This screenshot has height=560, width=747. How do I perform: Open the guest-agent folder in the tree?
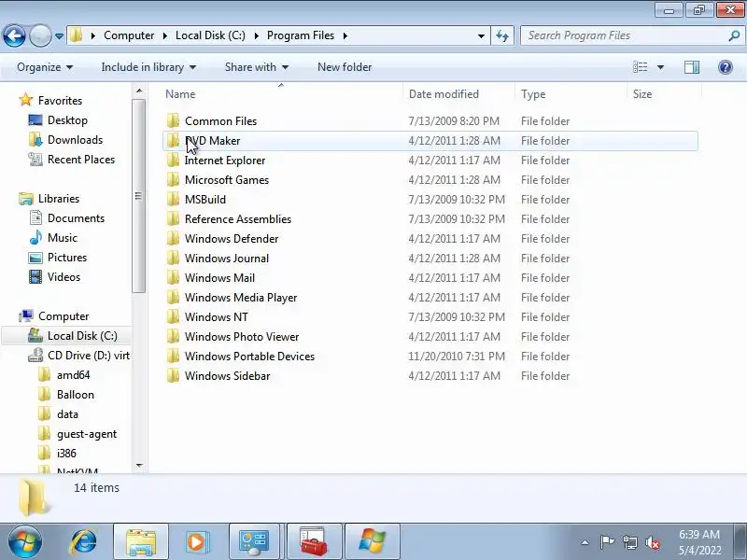pos(86,434)
